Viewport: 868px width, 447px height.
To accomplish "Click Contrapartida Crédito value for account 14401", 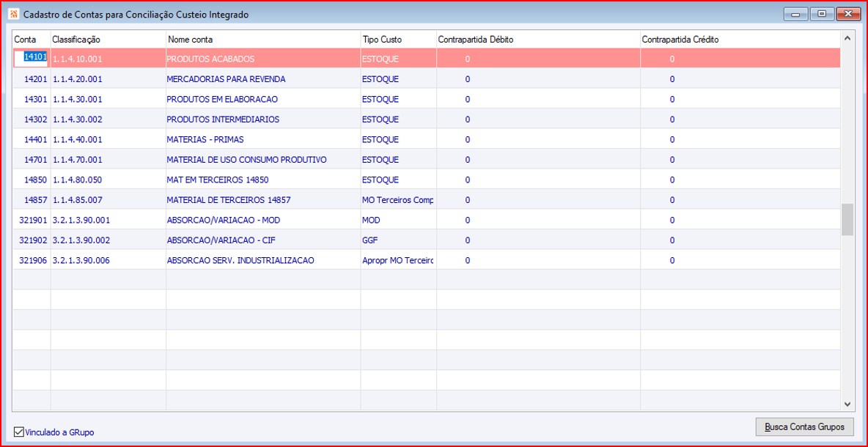I will (x=672, y=139).
